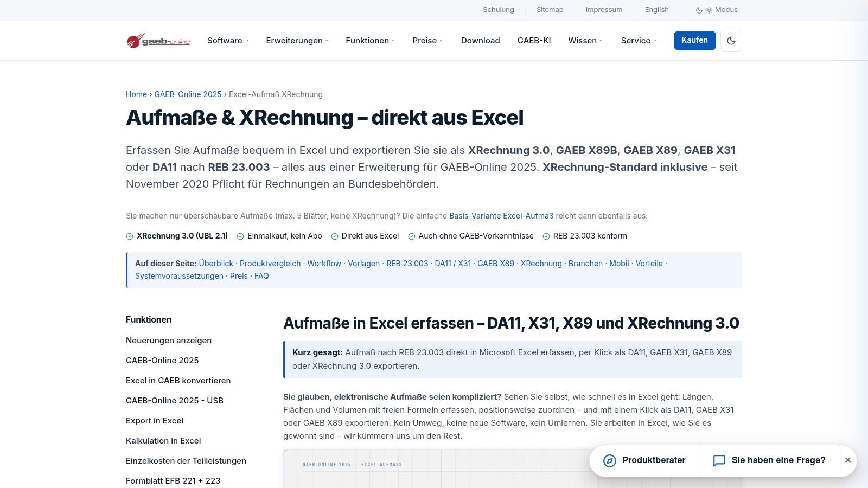868x488 pixels.
Task: Switch language to English
Action: 656,10
